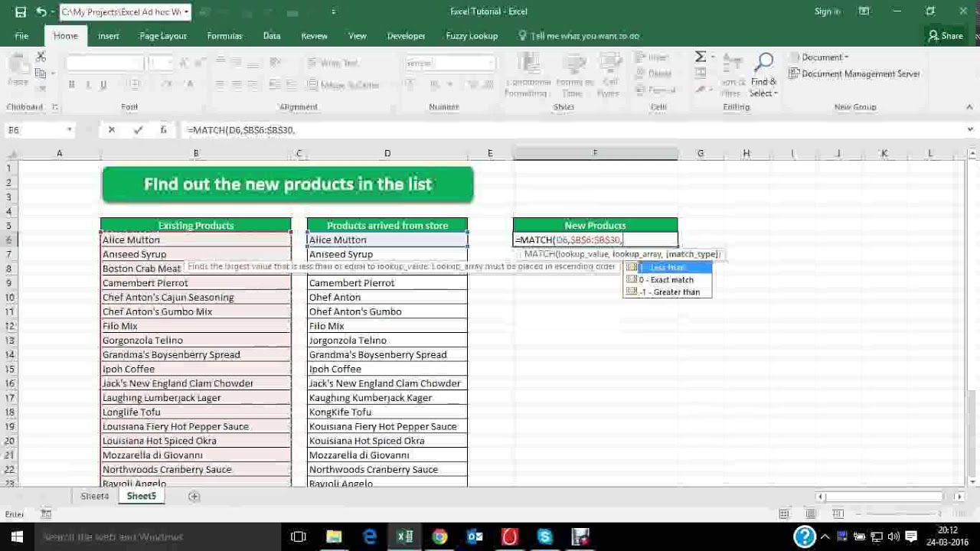Launch Skype from the taskbar
The image size is (980, 551).
pyautogui.click(x=544, y=536)
